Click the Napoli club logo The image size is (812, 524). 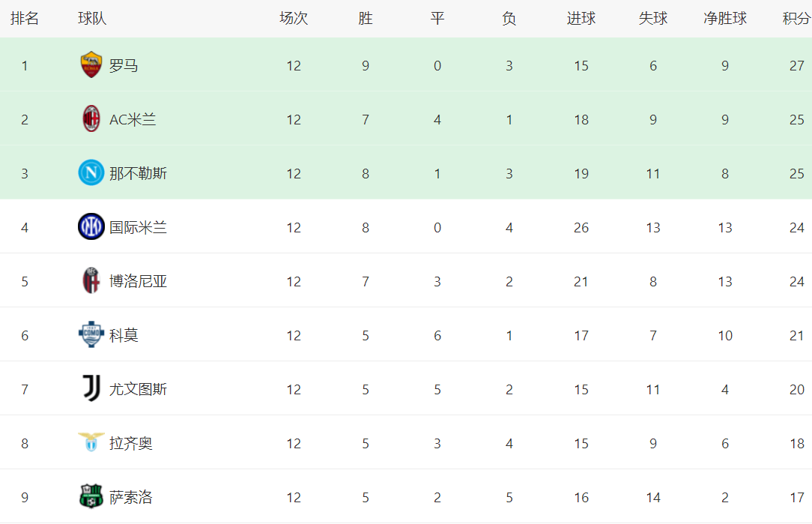click(91, 173)
